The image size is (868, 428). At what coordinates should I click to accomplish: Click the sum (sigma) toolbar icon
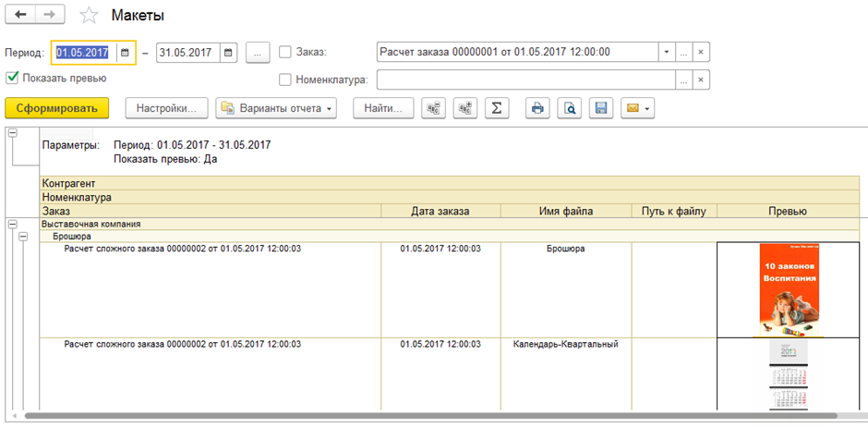(496, 108)
